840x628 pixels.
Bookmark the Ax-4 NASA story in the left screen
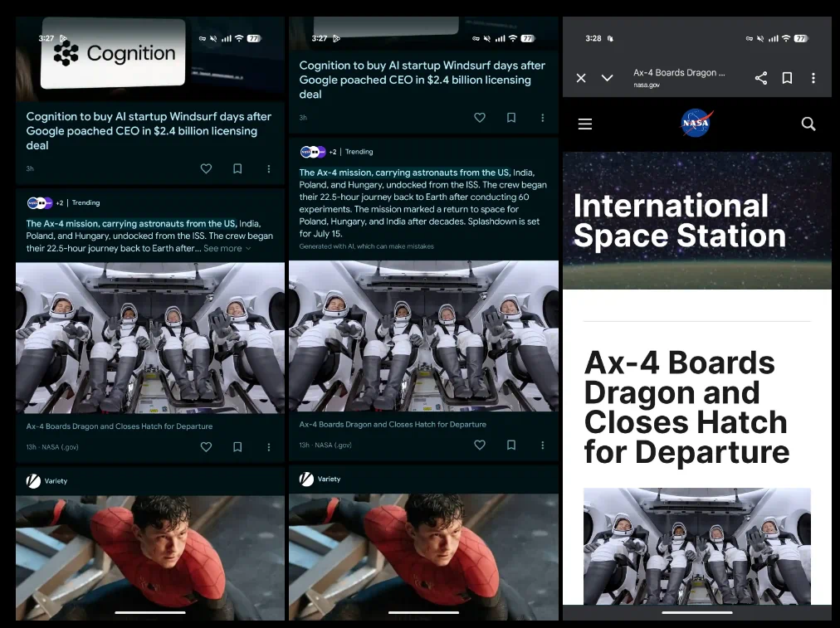[x=237, y=446]
